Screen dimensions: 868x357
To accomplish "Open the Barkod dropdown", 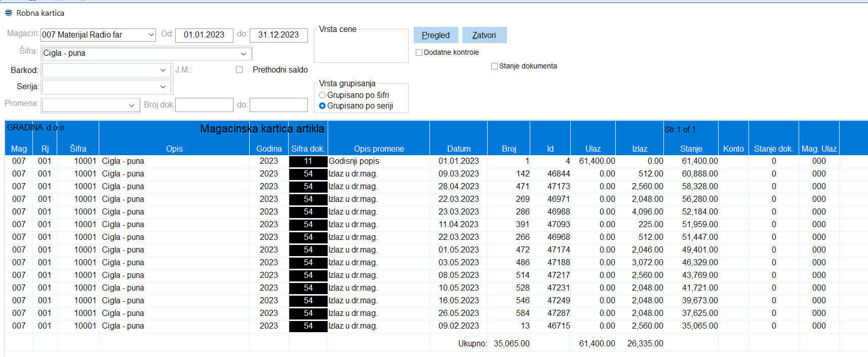I will click(x=163, y=70).
